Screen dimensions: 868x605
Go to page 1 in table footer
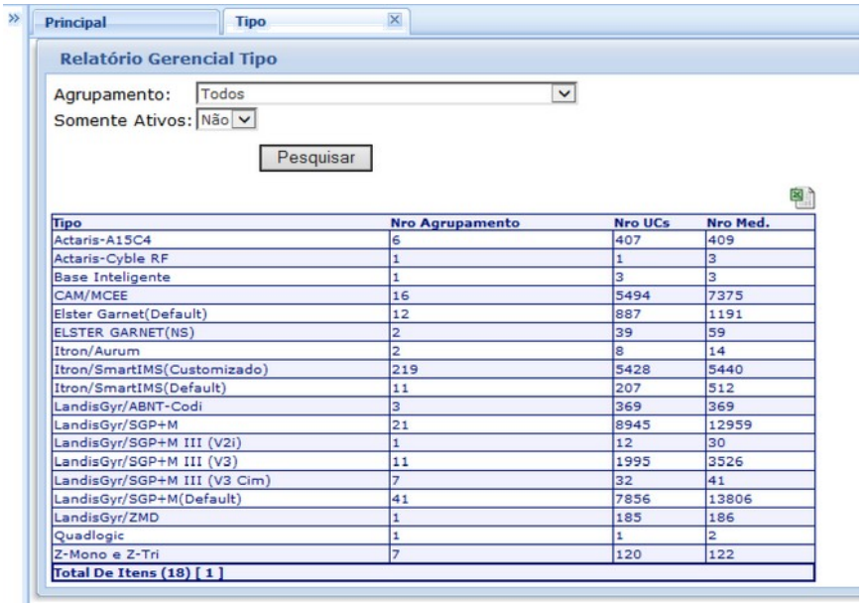point(162,571)
